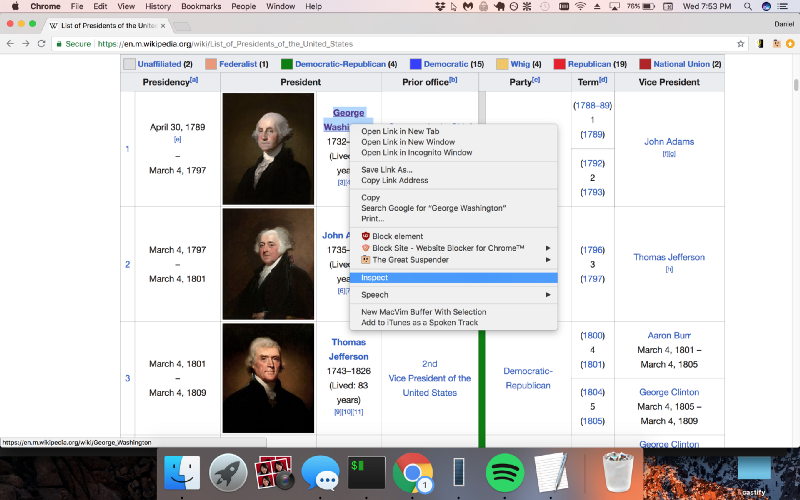Bookmark this page with the star icon
The height and width of the screenshot is (500, 800).
click(740, 44)
